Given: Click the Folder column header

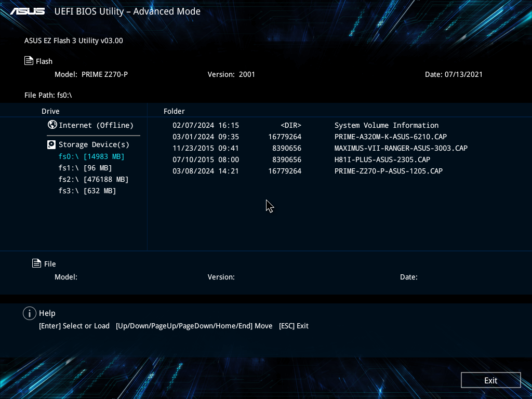Looking at the screenshot, I should [x=174, y=111].
